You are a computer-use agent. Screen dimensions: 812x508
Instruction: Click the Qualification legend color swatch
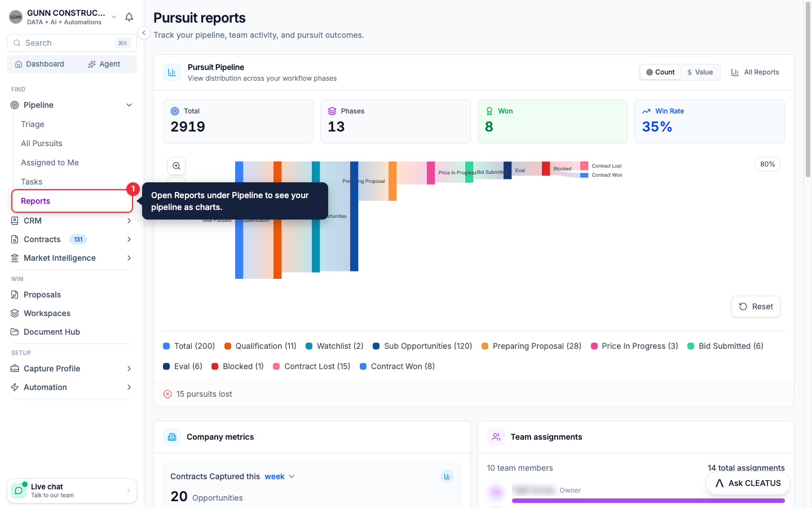click(228, 346)
